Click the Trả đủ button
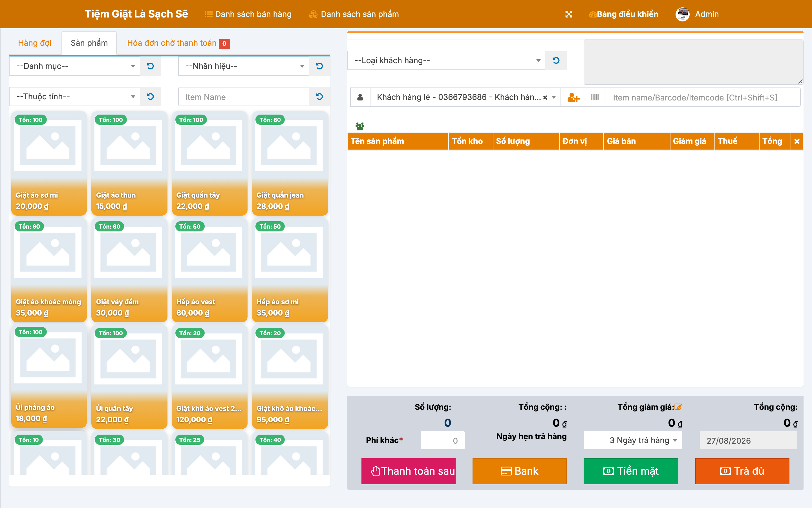Image resolution: width=812 pixels, height=508 pixels. (742, 471)
